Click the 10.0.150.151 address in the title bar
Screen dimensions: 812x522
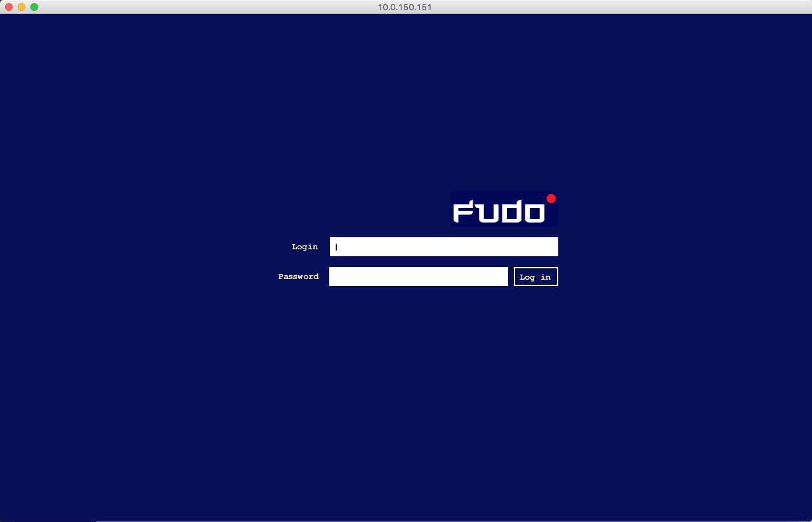coord(405,7)
